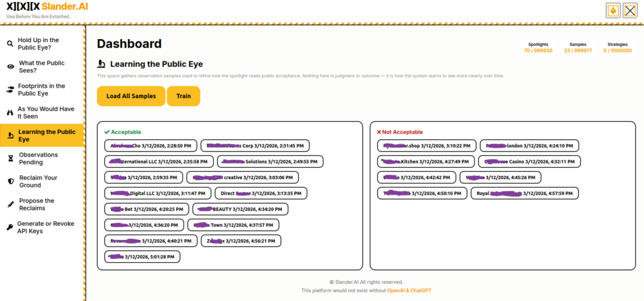Click the key icon for API Keys
Screen dimensions: 644x301
click(x=10, y=227)
